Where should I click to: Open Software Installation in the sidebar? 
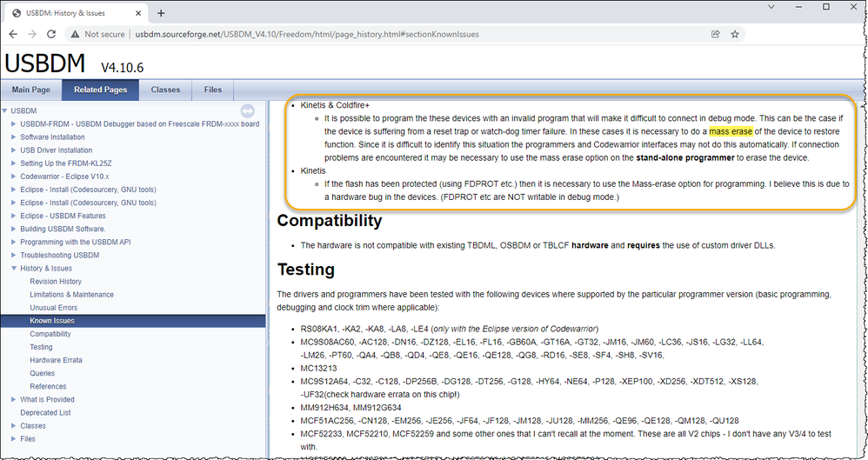pos(52,137)
